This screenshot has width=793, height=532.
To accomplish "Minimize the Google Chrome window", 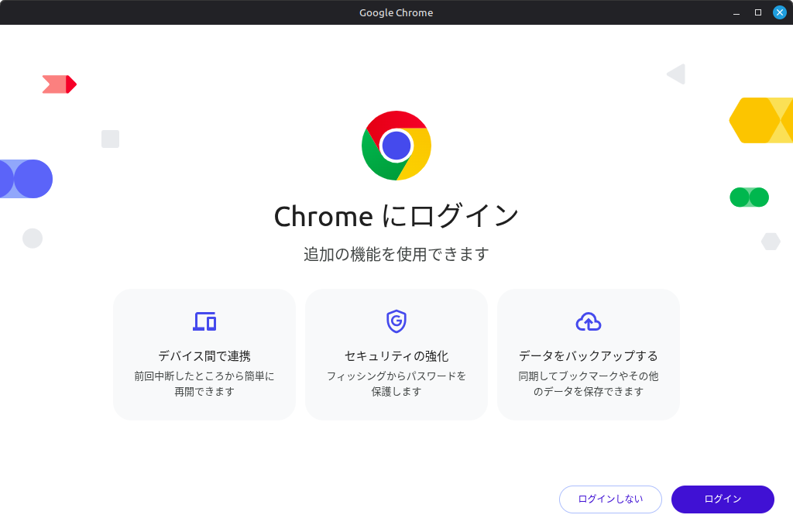I will coord(736,12).
